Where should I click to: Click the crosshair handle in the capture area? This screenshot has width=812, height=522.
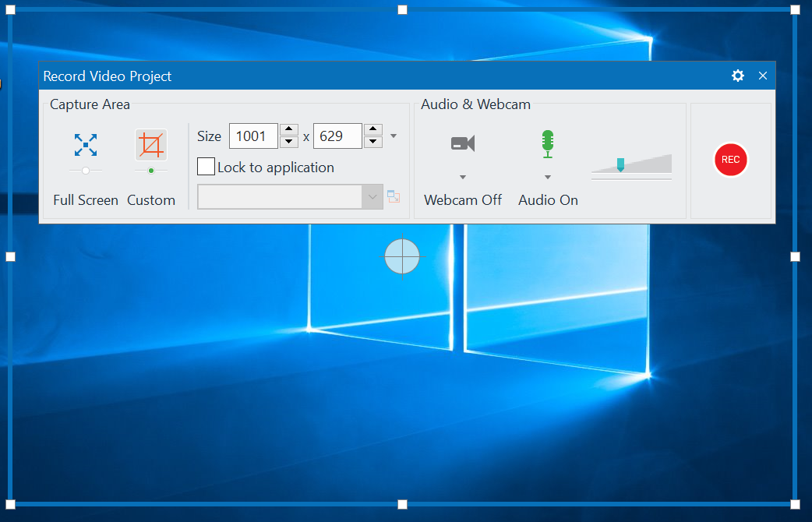coord(402,256)
